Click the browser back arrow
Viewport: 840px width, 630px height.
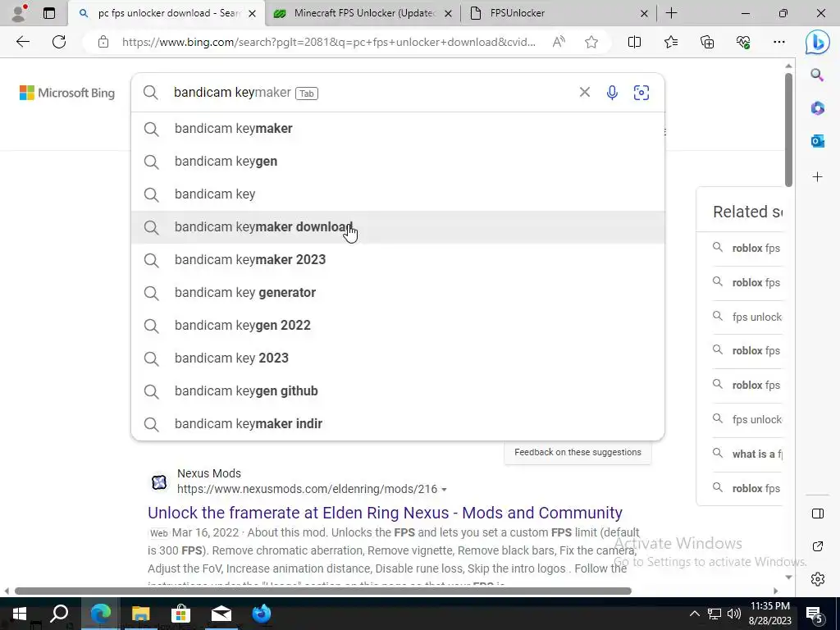(x=22, y=42)
